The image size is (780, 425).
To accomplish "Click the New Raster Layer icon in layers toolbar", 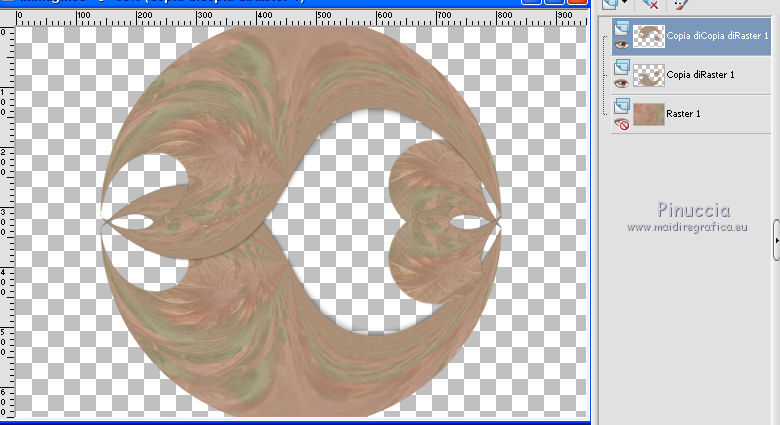I will tap(610, 4).
